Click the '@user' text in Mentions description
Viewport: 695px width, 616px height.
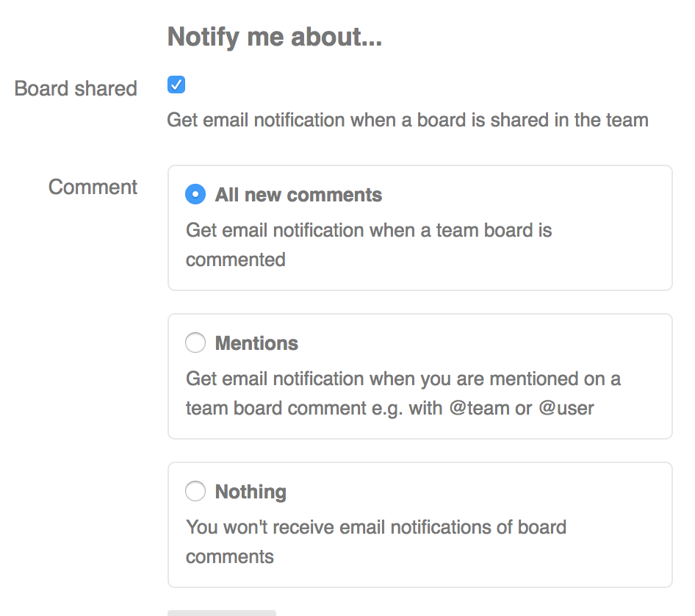pyautogui.click(x=566, y=408)
